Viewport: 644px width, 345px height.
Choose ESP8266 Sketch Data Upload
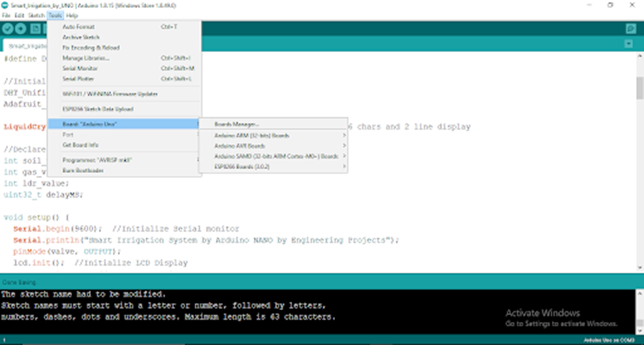(x=124, y=109)
